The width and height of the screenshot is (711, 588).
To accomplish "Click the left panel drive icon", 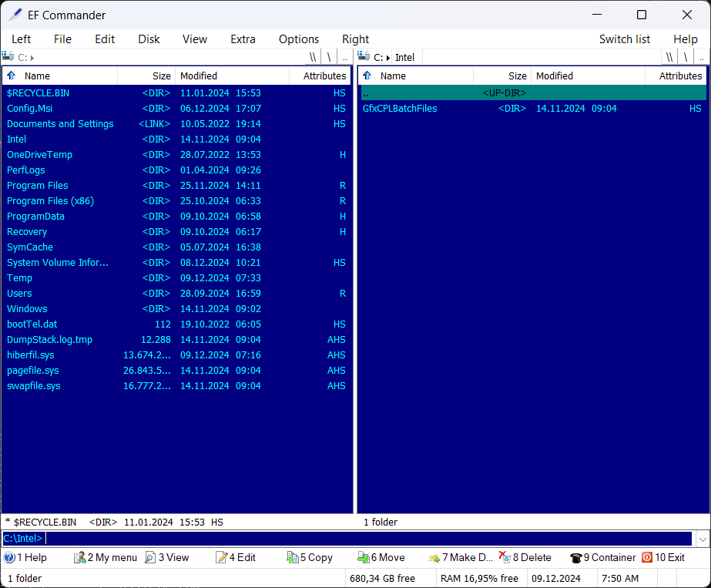I will click(8, 57).
